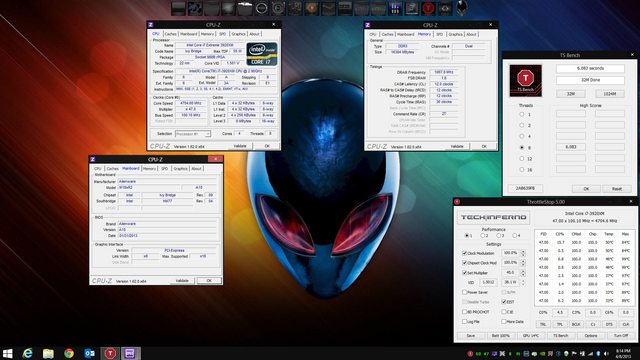640x360 pixels.
Task: Open the volume speaker icon in system tray
Action: coord(606,353)
